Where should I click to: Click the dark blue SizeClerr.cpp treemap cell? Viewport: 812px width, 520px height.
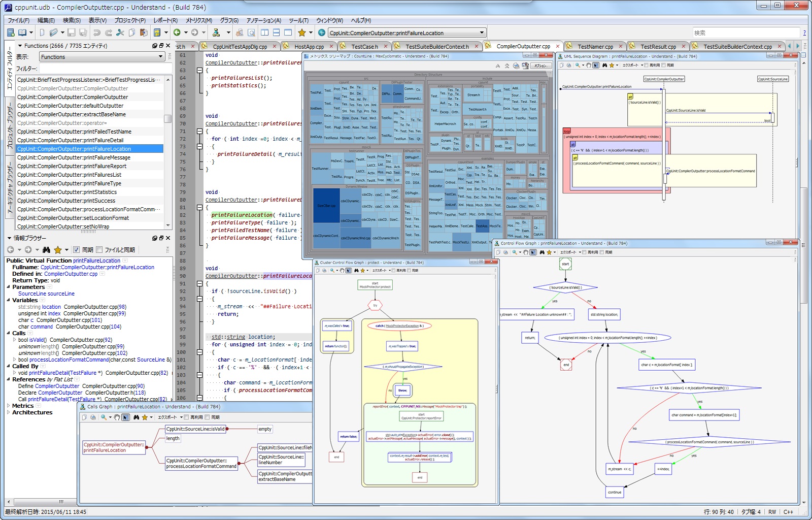326,206
